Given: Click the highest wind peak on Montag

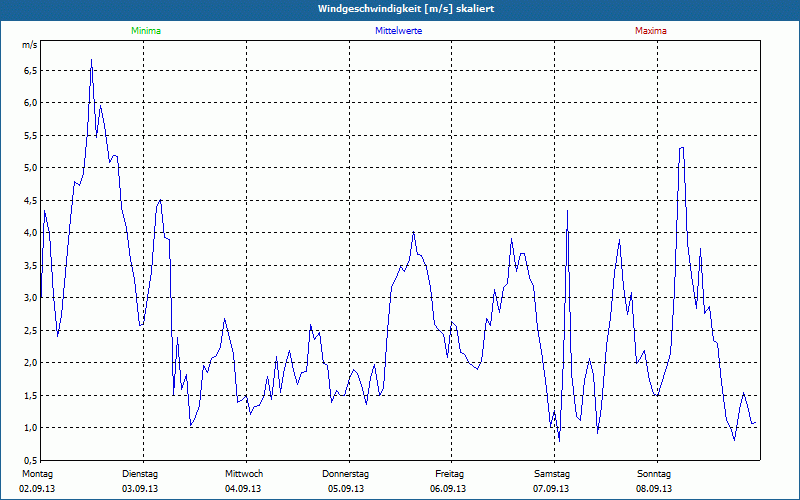Looking at the screenshot, I should coord(91,60).
